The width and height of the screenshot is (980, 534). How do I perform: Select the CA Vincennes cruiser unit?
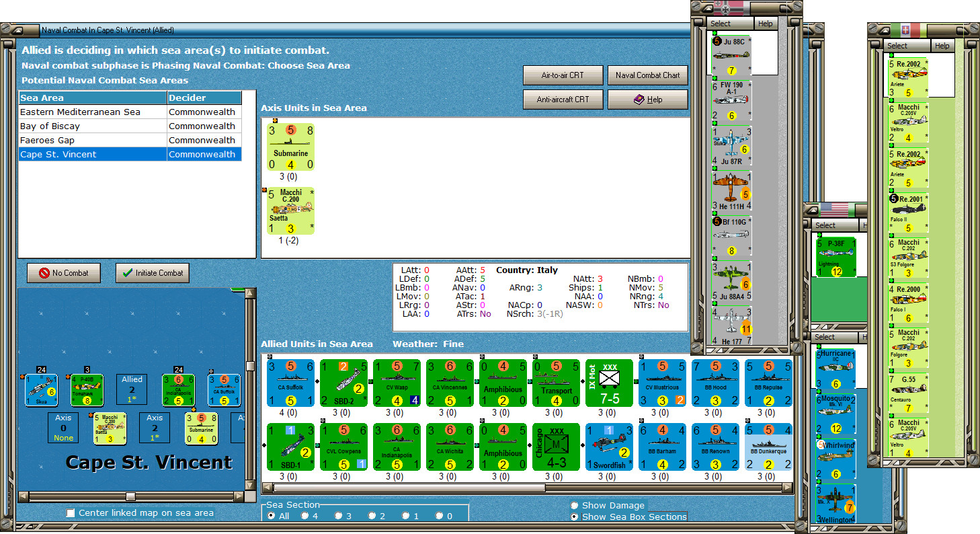[x=450, y=382]
